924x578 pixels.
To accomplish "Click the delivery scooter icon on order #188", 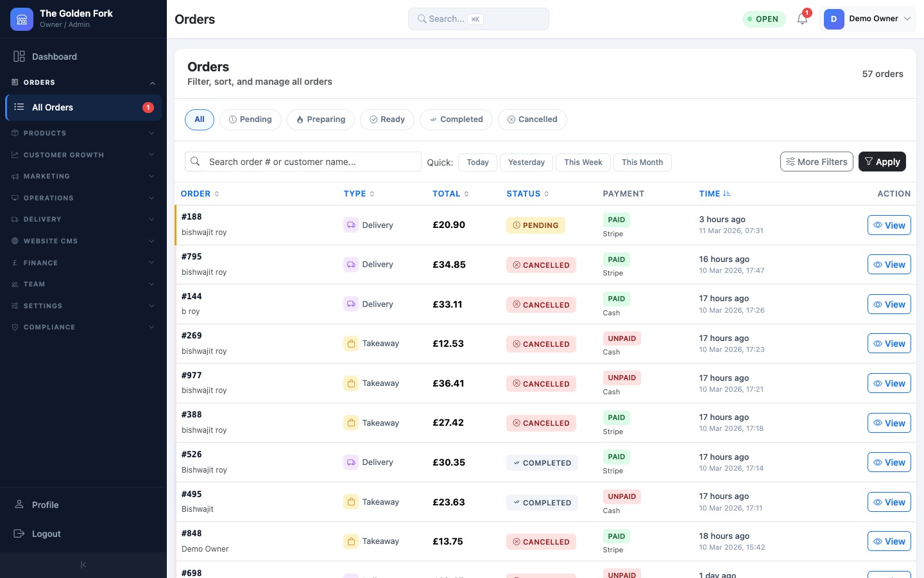I will coord(351,225).
